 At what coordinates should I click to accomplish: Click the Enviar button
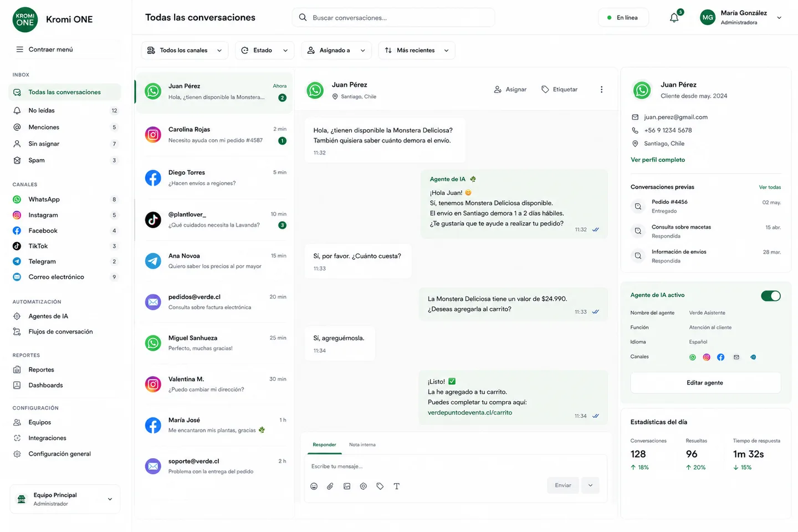(x=563, y=485)
